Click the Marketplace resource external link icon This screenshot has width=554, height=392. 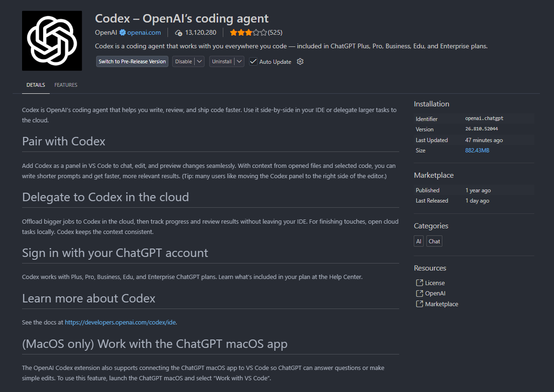[x=419, y=304]
